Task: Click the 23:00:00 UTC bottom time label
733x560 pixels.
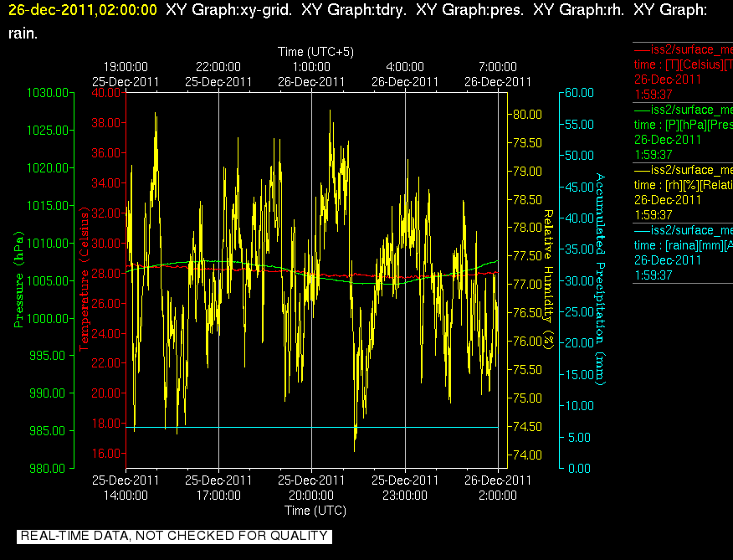Action: pos(405,496)
